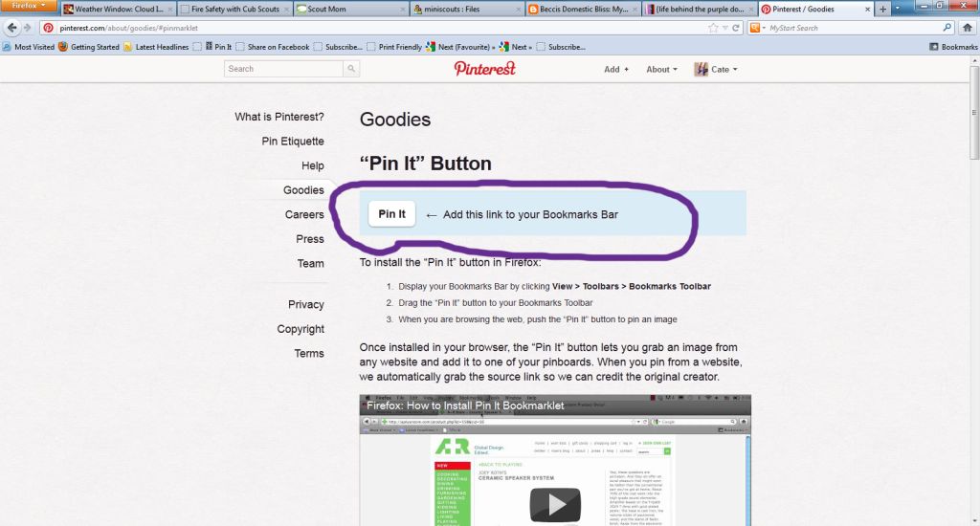Switch to life behind the purple door tab
This screenshot has height=526, width=980.
700,10
